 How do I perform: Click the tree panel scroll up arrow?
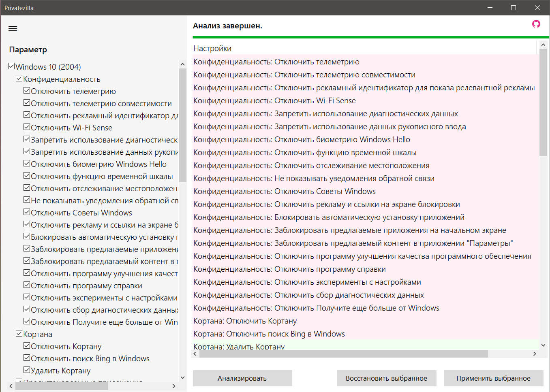coord(182,64)
